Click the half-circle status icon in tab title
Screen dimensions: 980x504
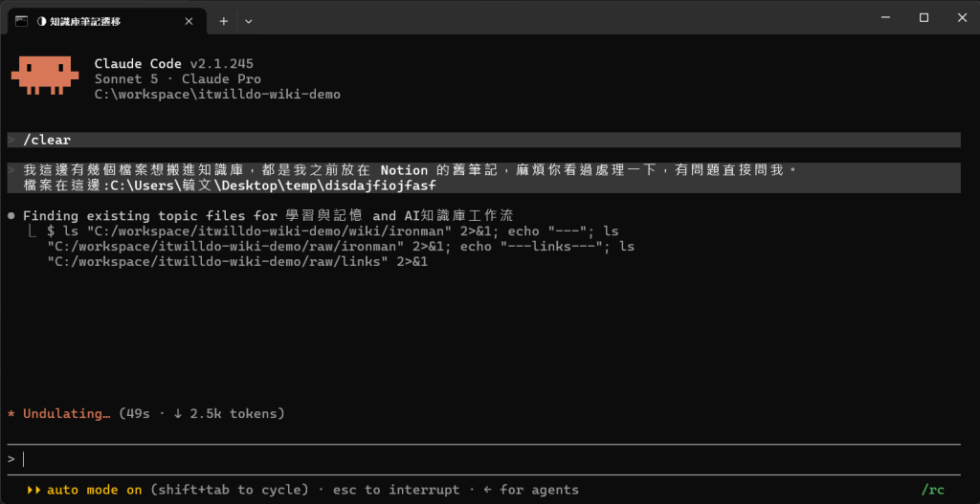point(41,21)
